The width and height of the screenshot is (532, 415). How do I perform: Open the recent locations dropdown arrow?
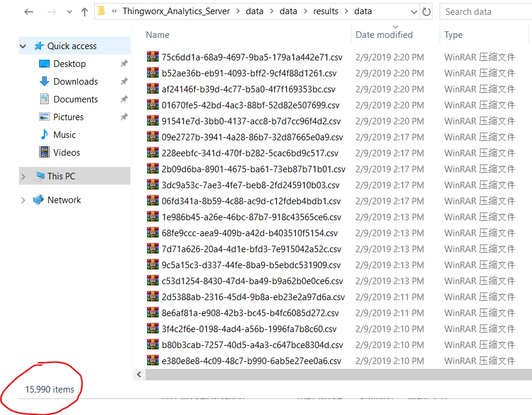point(69,12)
